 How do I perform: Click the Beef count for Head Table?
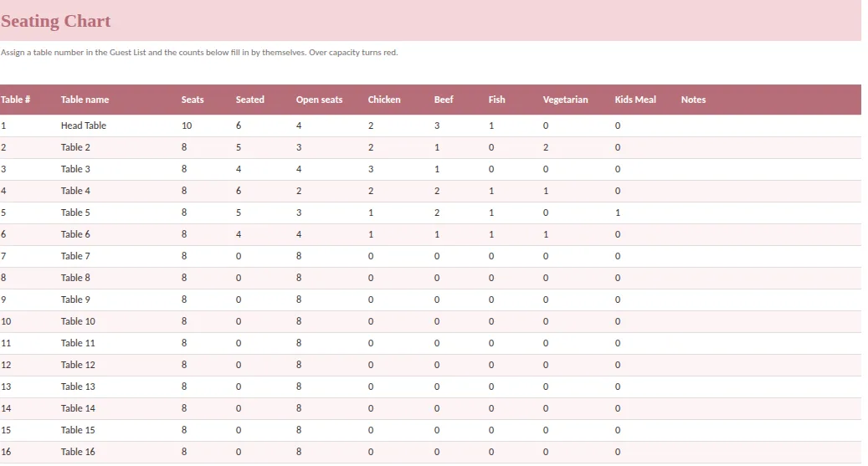click(x=437, y=125)
